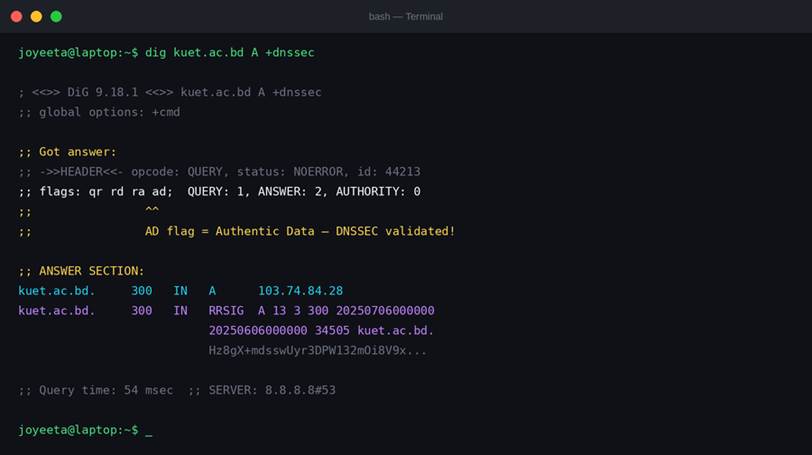Image resolution: width=812 pixels, height=455 pixels.
Task: Close the terminal with the red button
Action: [17, 17]
